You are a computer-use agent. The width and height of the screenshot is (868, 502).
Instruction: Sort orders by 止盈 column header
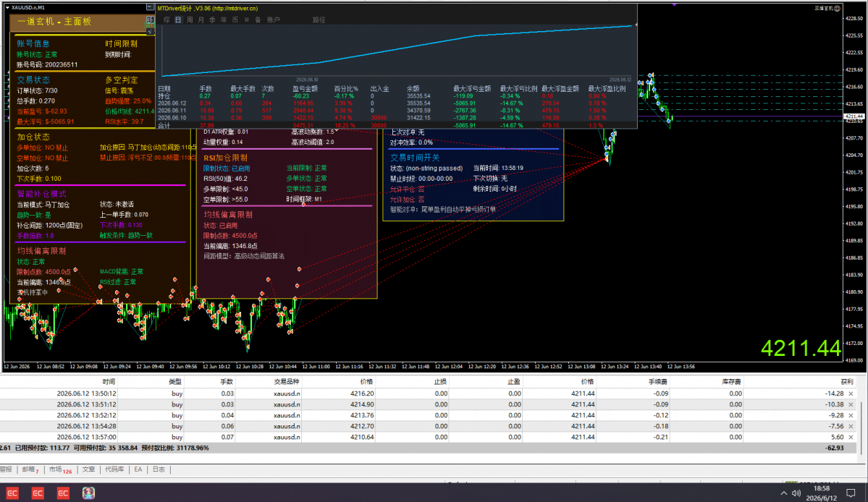pos(486,381)
